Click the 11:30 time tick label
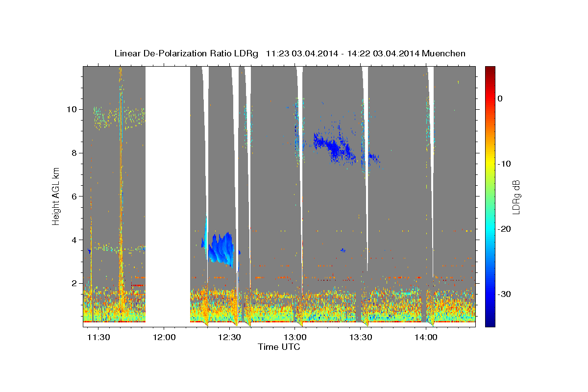 (x=98, y=338)
